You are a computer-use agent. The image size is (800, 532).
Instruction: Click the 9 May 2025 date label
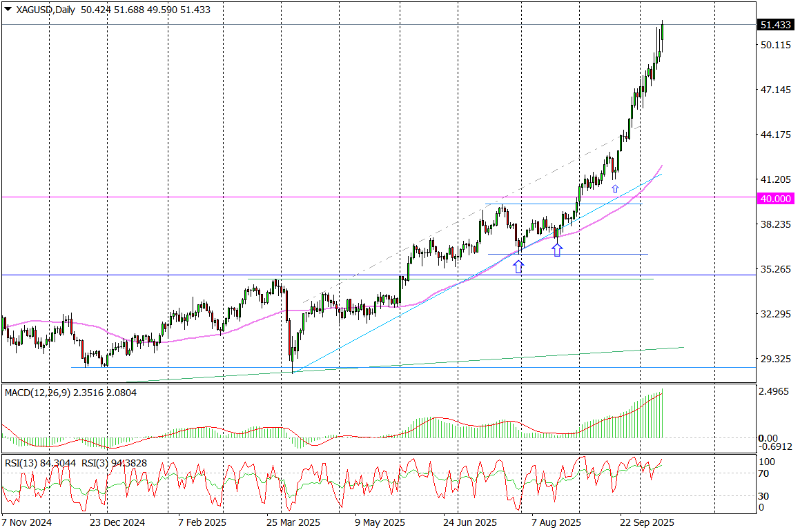(378, 522)
